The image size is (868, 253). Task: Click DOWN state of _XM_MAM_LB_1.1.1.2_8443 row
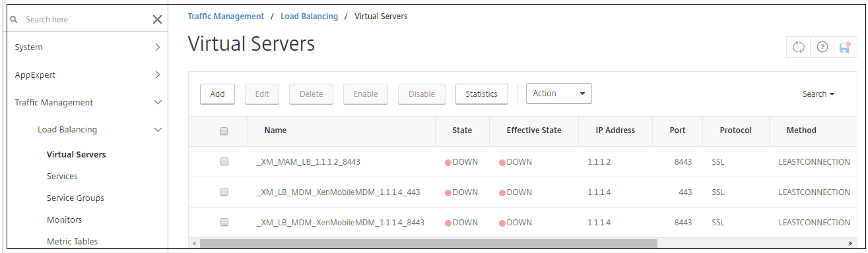coord(461,161)
